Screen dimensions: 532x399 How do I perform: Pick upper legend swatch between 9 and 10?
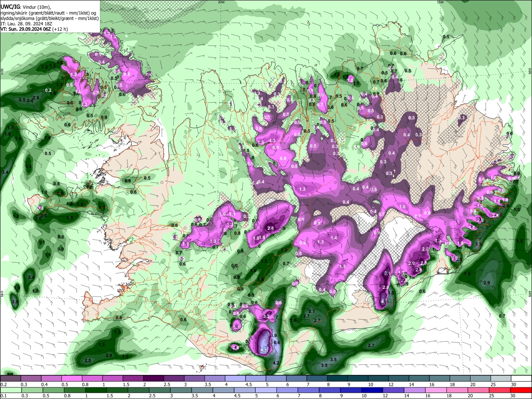(x=357, y=379)
